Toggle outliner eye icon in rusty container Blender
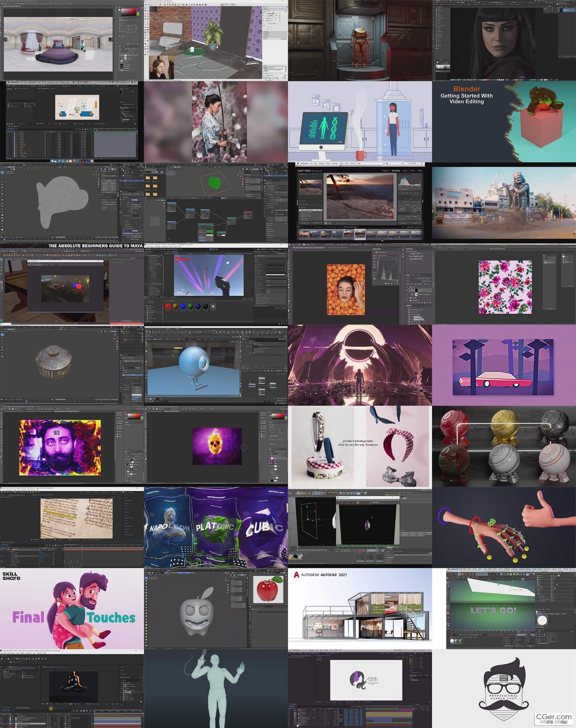 139,335
